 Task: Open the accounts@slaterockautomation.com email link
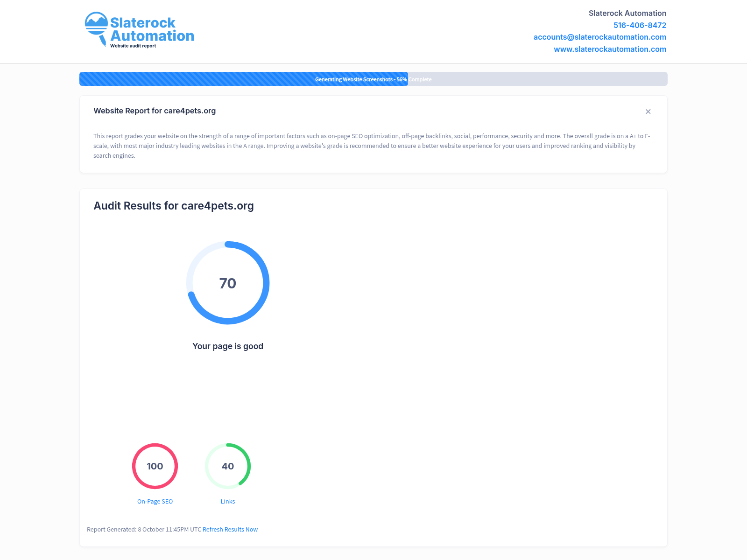pyautogui.click(x=599, y=37)
